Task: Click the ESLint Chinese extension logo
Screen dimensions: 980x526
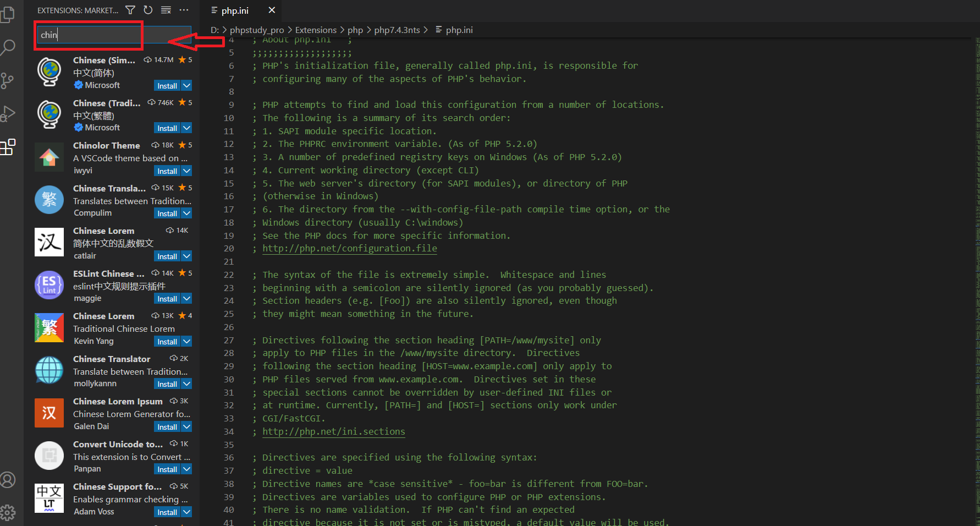Action: (49, 285)
